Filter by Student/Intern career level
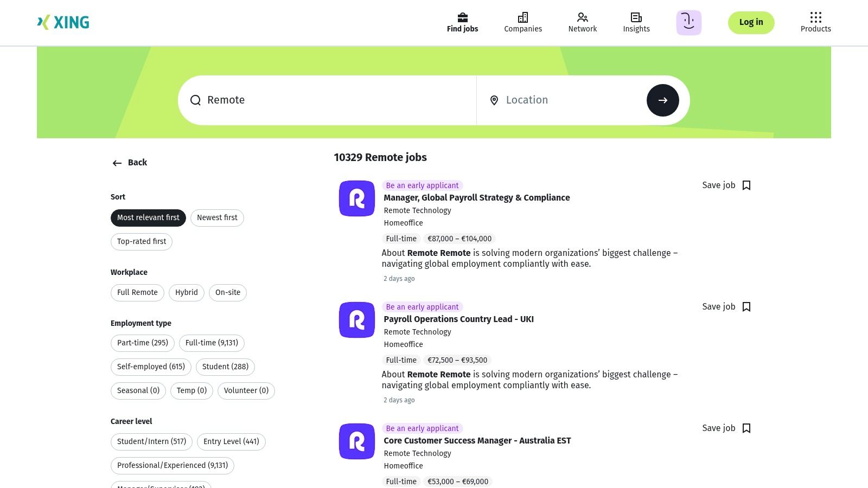The width and height of the screenshot is (868, 488). [151, 441]
